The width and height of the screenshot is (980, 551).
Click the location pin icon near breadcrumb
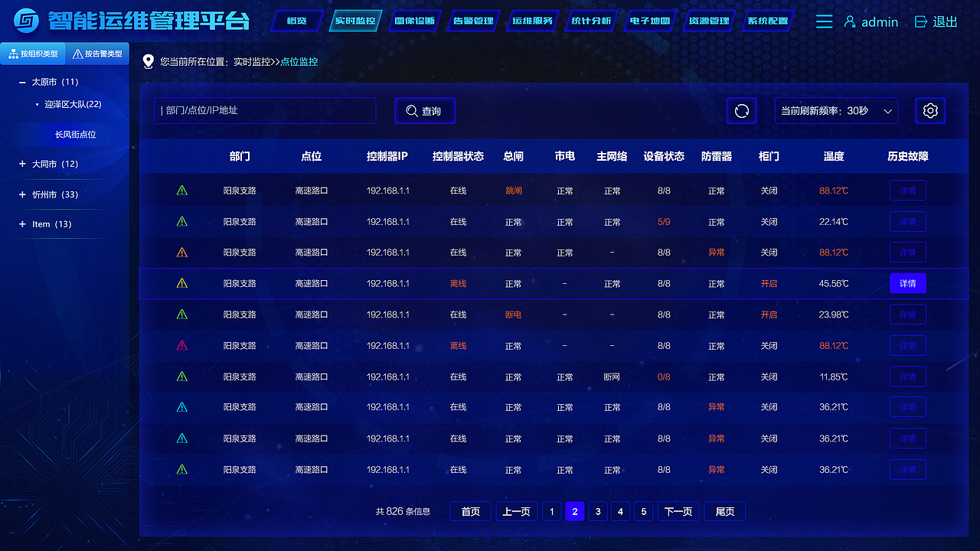(147, 62)
